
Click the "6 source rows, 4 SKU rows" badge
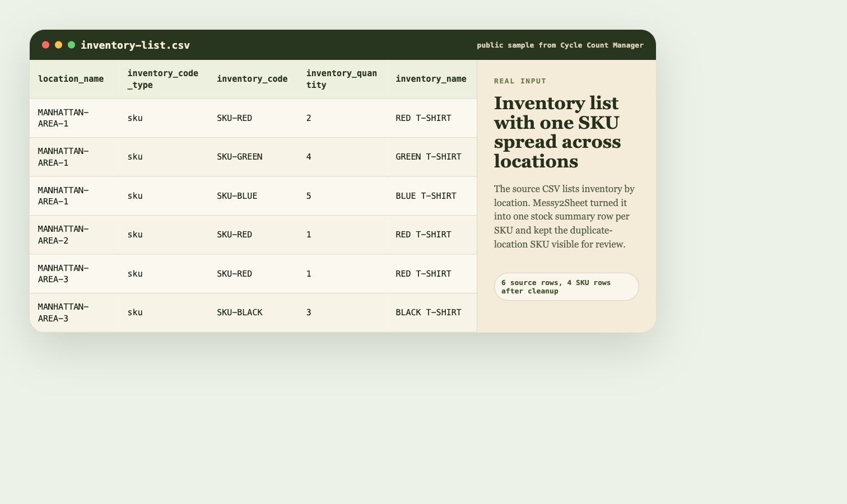tap(566, 287)
